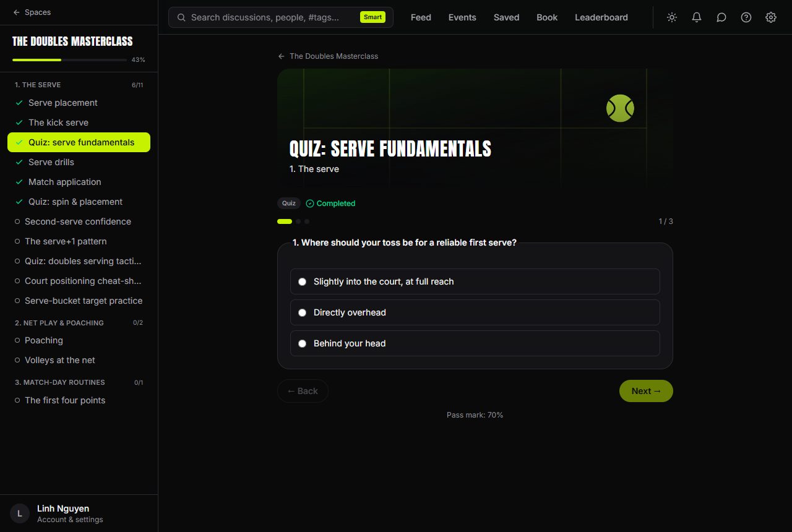Open notifications bell icon
Image resolution: width=792 pixels, height=532 pixels.
click(697, 17)
